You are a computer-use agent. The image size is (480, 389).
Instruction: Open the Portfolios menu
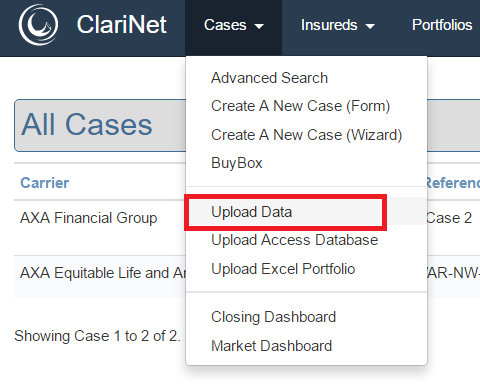[x=442, y=25]
